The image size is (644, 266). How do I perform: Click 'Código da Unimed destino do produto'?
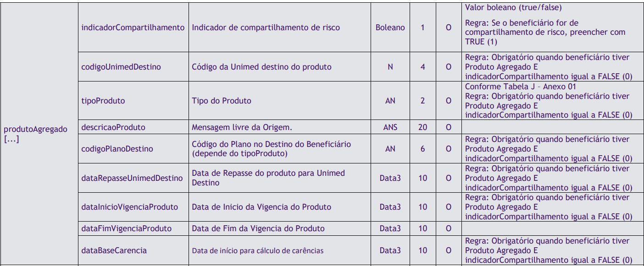(x=261, y=67)
